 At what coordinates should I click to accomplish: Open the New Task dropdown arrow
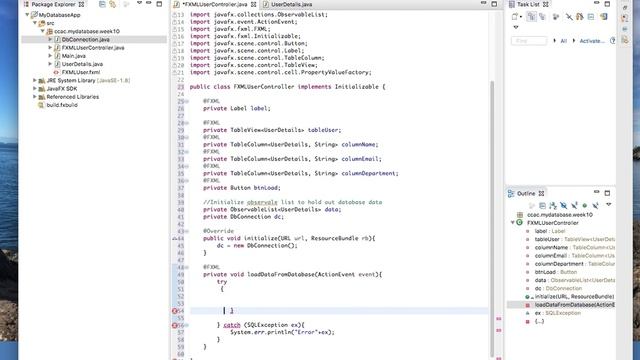521,17
